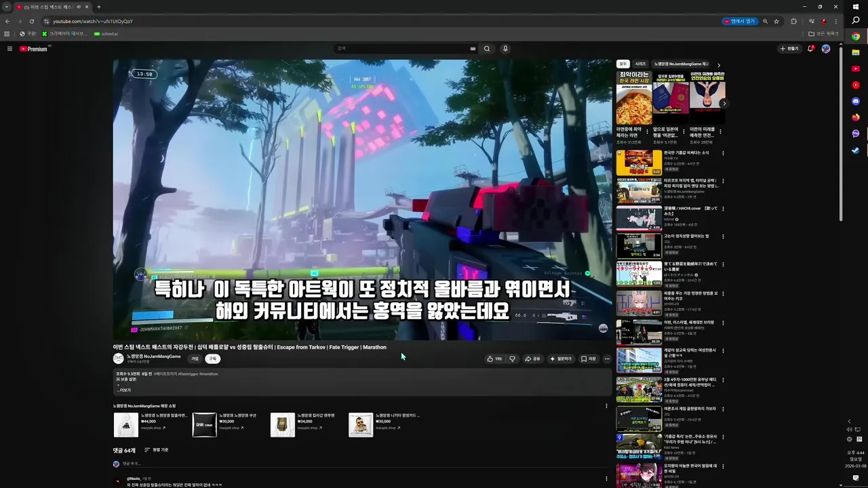Open the on-screen keyboard icon in search box

pos(473,49)
